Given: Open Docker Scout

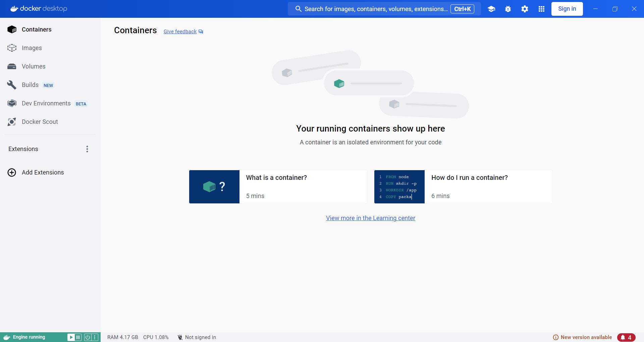Looking at the screenshot, I should [40, 121].
